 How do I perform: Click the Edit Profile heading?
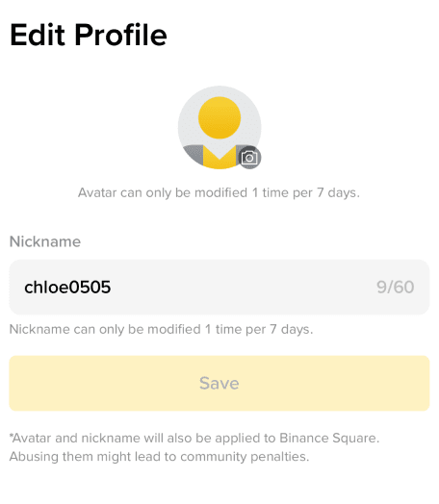(x=89, y=35)
